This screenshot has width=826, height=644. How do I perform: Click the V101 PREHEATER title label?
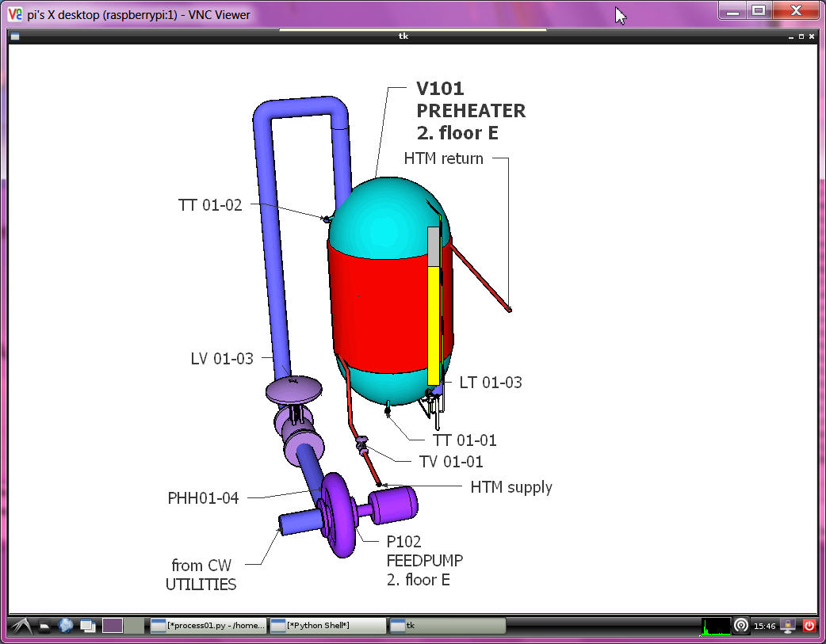470,111
